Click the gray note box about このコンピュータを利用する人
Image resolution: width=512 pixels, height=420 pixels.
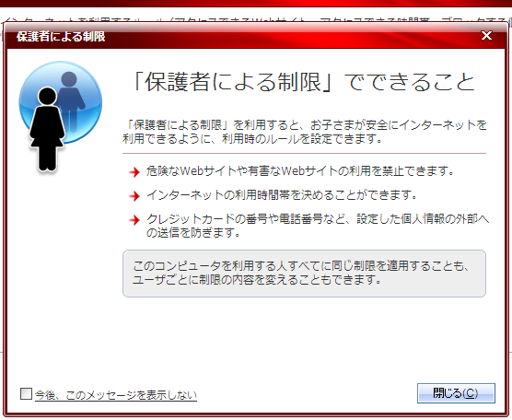(x=304, y=274)
